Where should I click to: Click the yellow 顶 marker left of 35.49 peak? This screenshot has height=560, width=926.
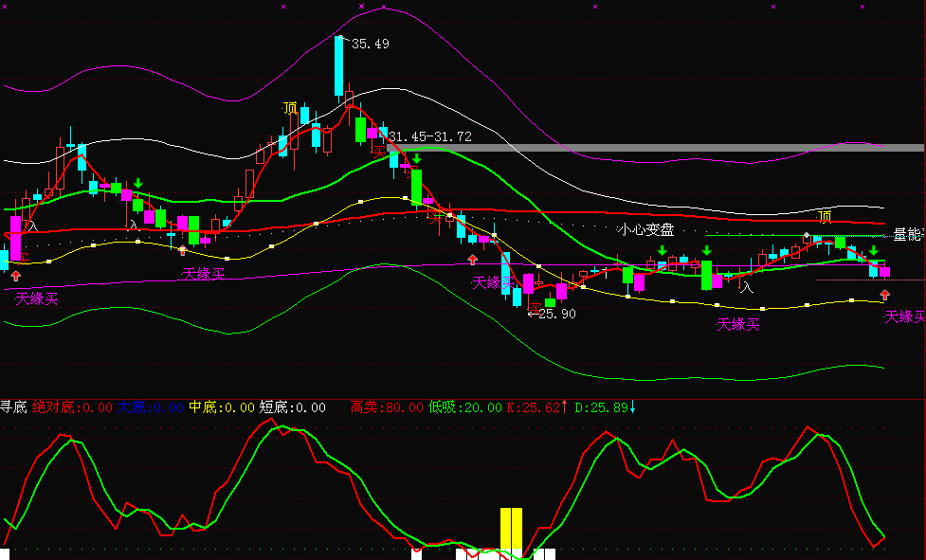[290, 108]
